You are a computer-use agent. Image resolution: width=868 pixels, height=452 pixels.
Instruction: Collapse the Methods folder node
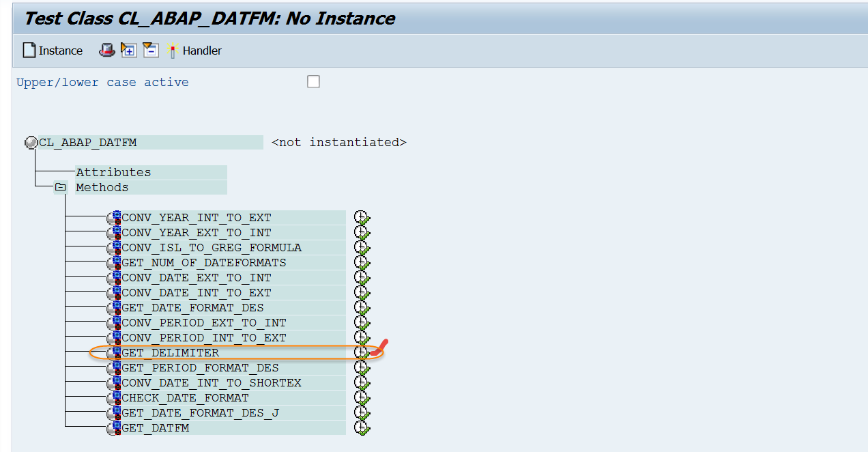[60, 187]
